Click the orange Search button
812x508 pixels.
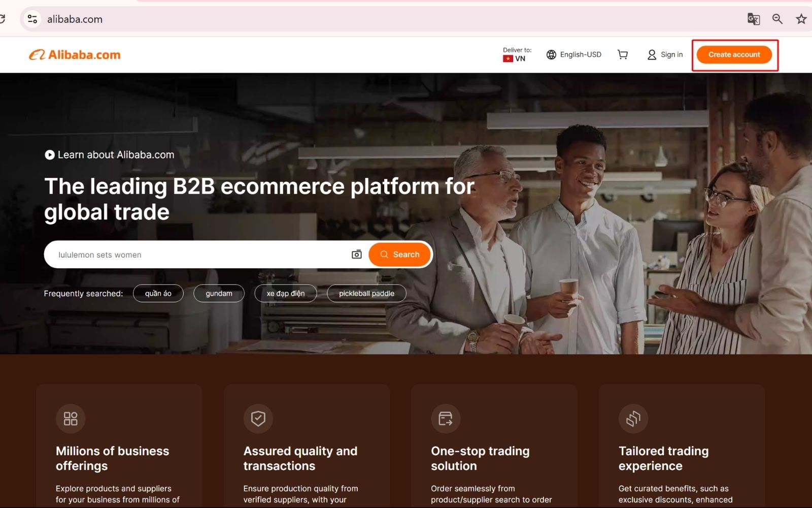tap(399, 255)
